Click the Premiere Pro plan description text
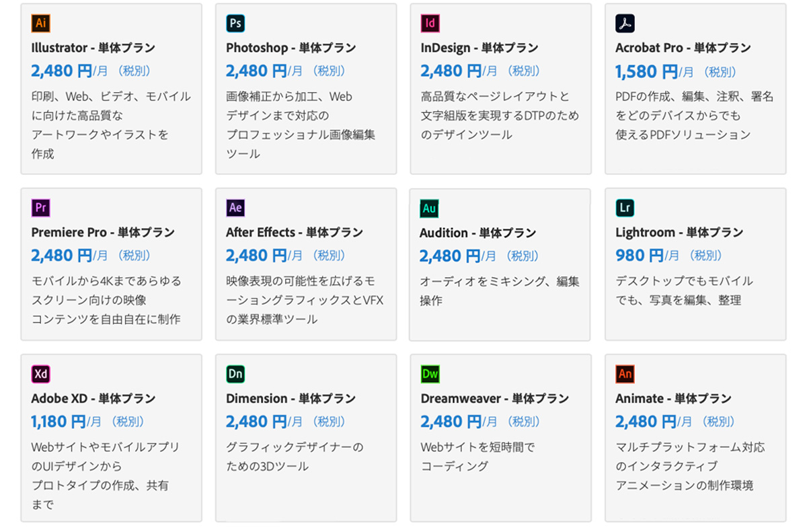The height and width of the screenshot is (532, 807). point(106,300)
